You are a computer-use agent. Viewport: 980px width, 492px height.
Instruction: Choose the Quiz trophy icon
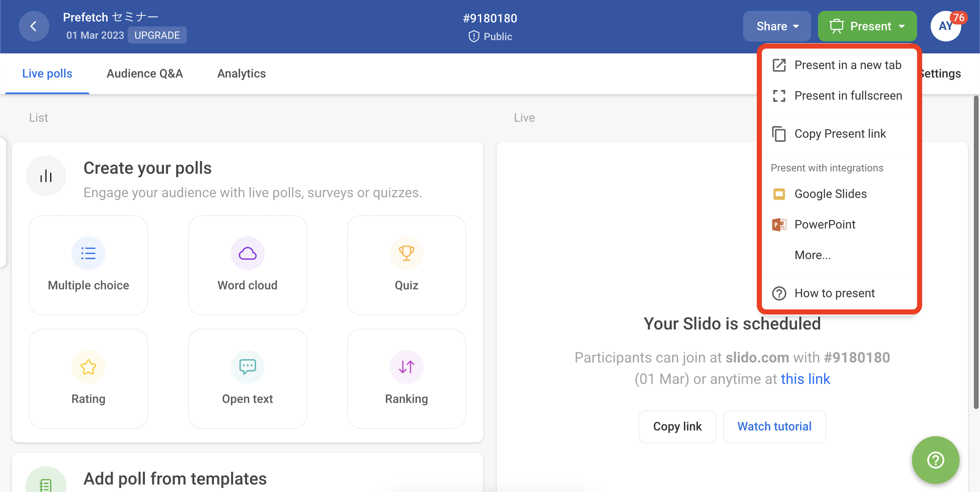(406, 253)
